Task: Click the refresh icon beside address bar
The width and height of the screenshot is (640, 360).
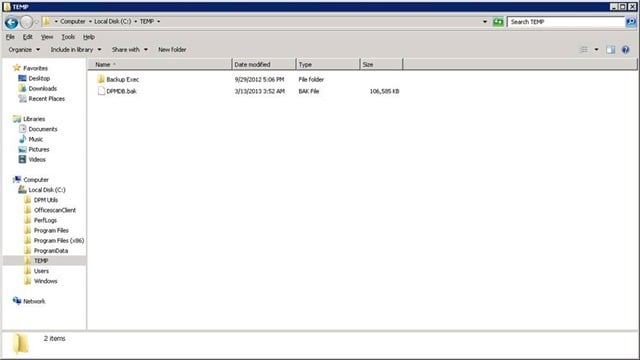Action: (x=498, y=22)
